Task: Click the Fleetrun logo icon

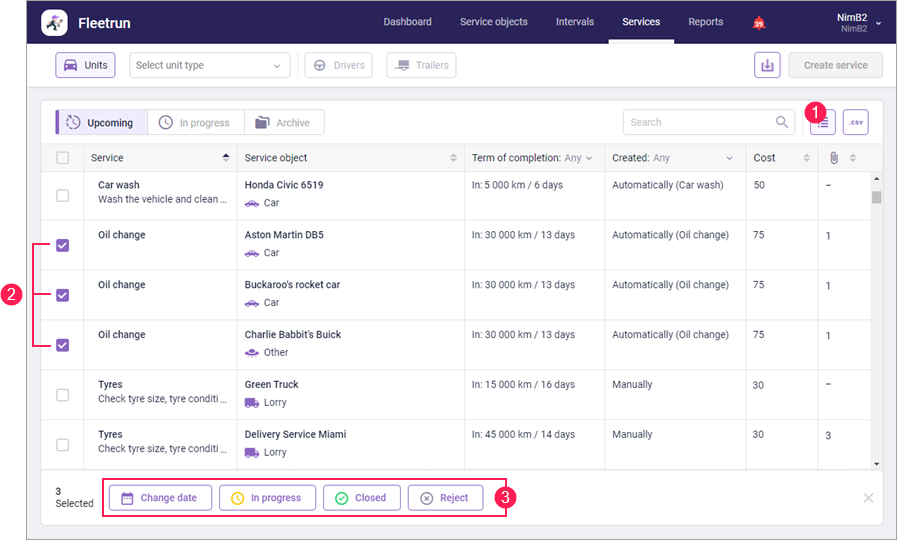Action: coord(55,22)
